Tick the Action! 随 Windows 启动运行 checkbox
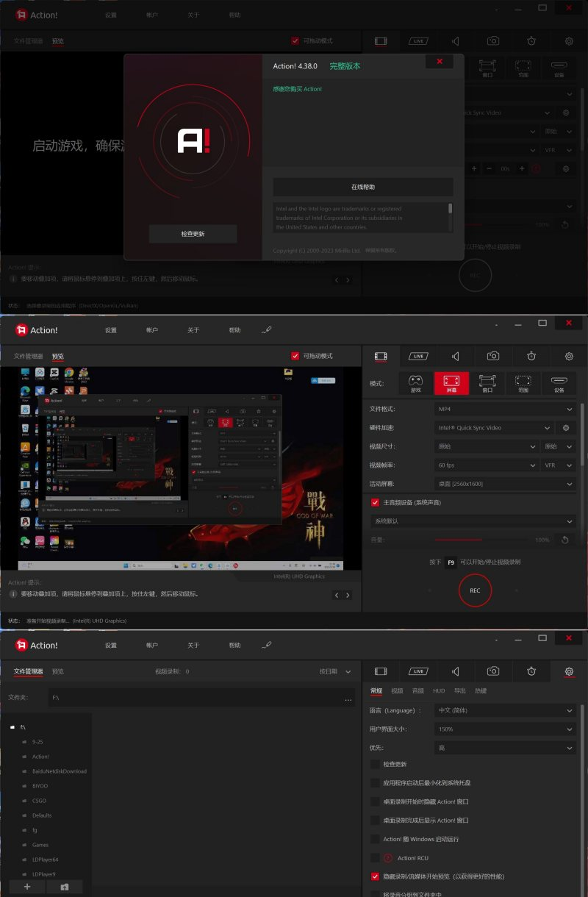Image resolution: width=588 pixels, height=897 pixels. pos(376,839)
